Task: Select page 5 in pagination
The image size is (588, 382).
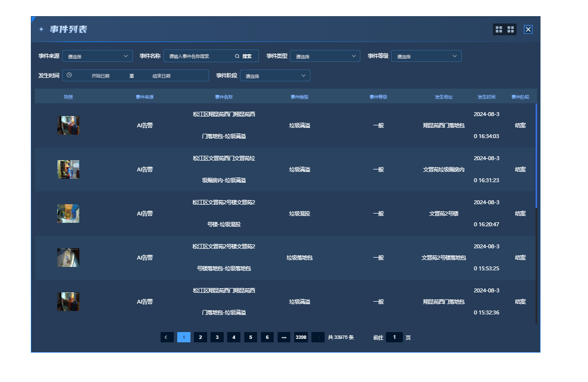Action: (250, 337)
